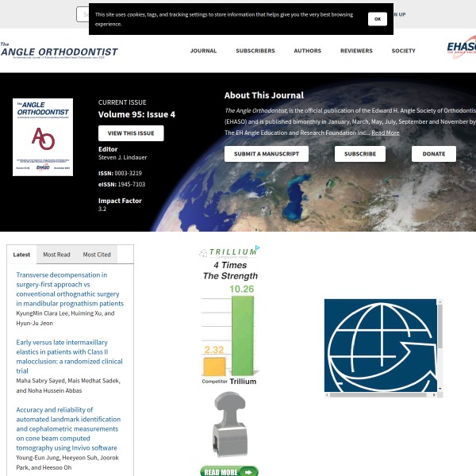Image resolution: width=476 pixels, height=476 pixels.
Task: Open the AdChoices icon on Trillium ad
Action: [258, 249]
